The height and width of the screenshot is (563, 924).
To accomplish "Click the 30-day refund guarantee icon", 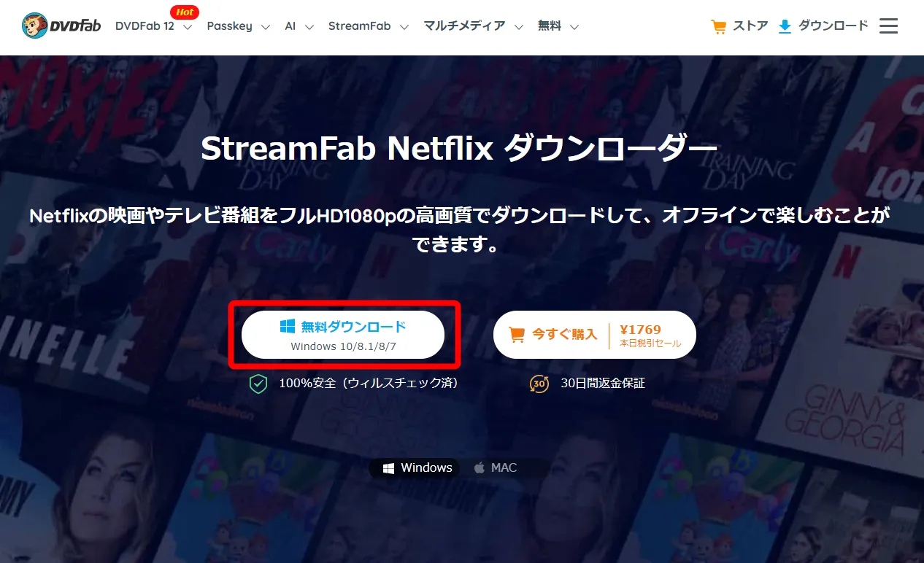I will (539, 384).
